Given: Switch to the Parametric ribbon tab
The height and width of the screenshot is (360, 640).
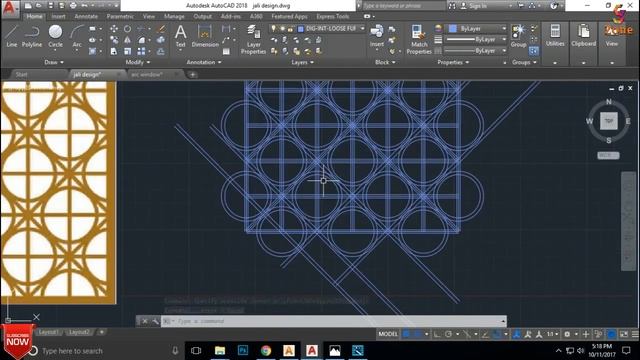Looking at the screenshot, I should (120, 16).
